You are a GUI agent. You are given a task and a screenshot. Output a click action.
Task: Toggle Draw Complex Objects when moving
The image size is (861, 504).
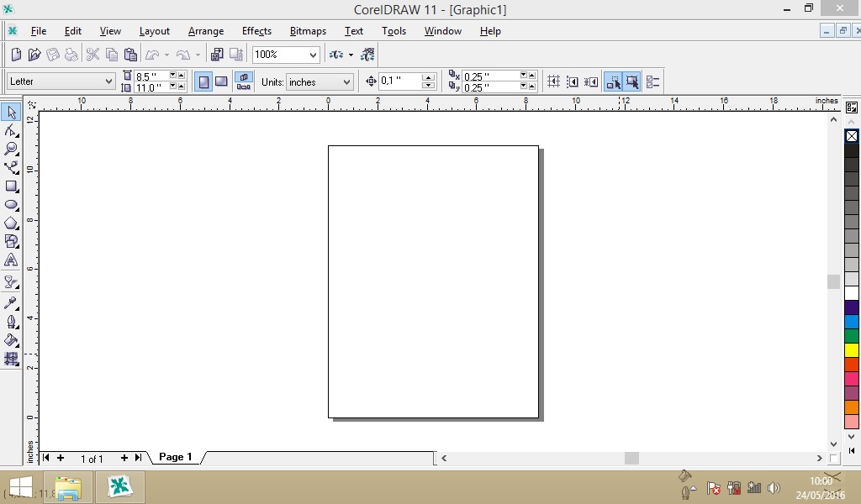[613, 81]
